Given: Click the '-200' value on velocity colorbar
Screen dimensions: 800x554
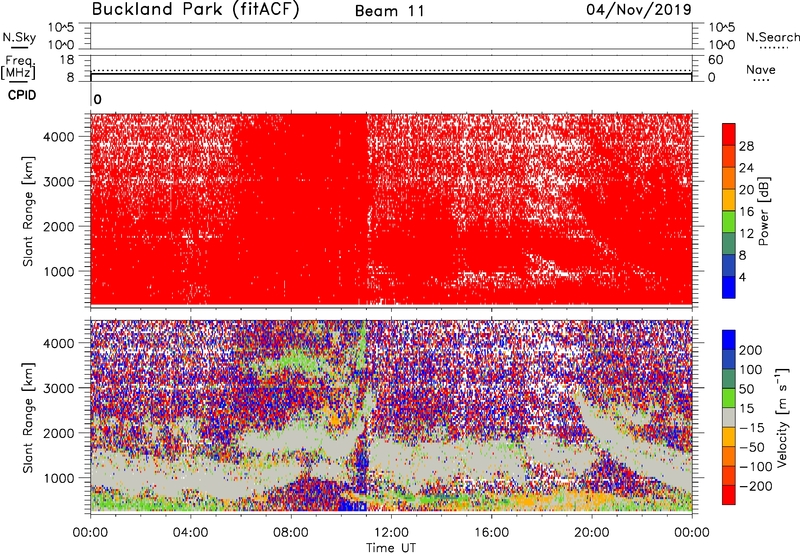Looking at the screenshot, I should tap(756, 486).
